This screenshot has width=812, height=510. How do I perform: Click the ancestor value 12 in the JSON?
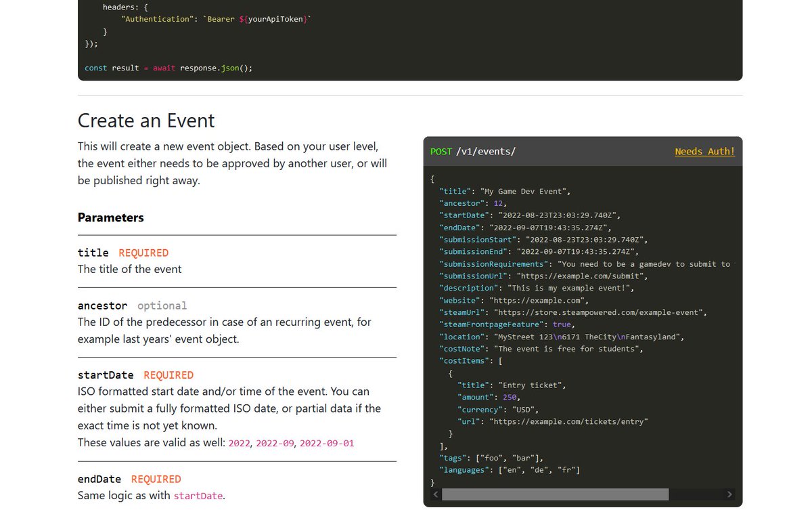tap(498, 203)
